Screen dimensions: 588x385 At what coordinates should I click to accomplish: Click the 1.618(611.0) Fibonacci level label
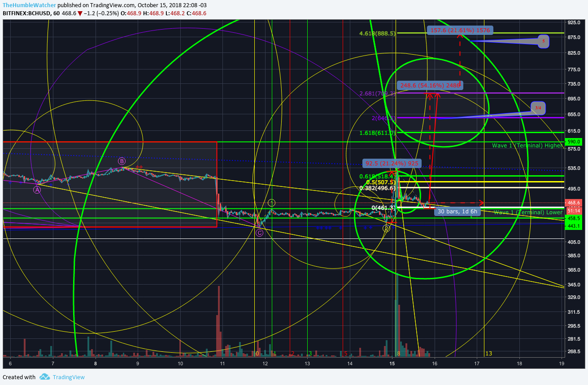pos(377,133)
